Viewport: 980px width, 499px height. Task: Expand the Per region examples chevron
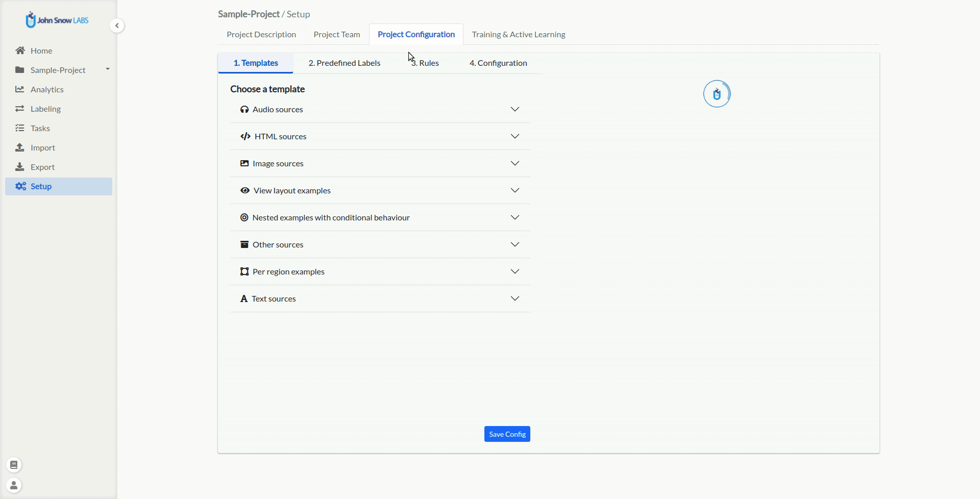coord(515,271)
